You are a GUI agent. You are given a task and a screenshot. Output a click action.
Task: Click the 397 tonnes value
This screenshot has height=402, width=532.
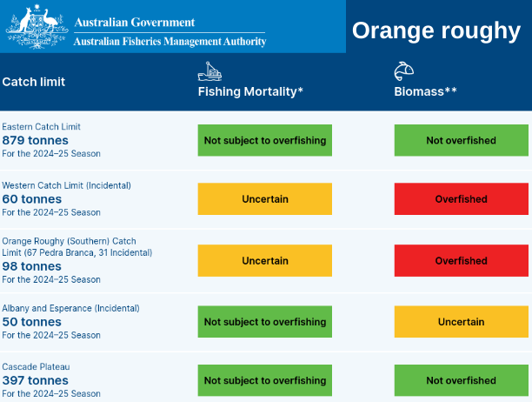(x=35, y=380)
